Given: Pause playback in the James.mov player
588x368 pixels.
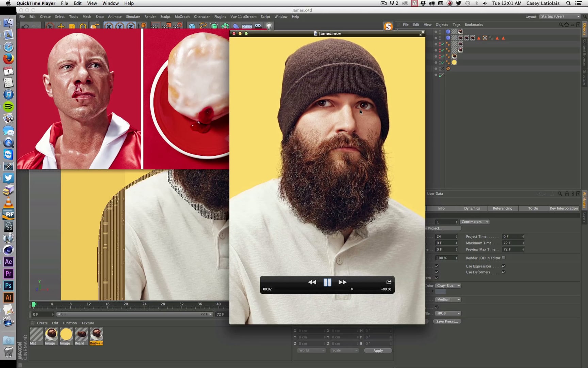Looking at the screenshot, I should [x=327, y=282].
